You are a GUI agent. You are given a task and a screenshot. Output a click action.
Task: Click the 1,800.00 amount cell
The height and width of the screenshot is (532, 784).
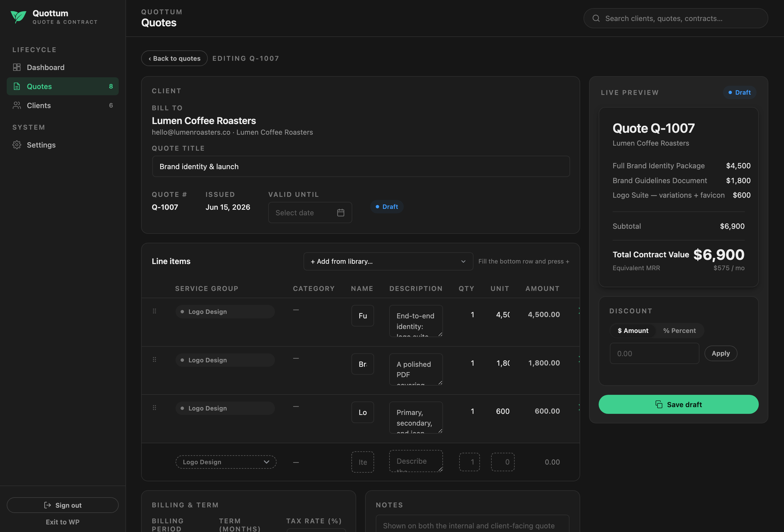click(x=544, y=363)
